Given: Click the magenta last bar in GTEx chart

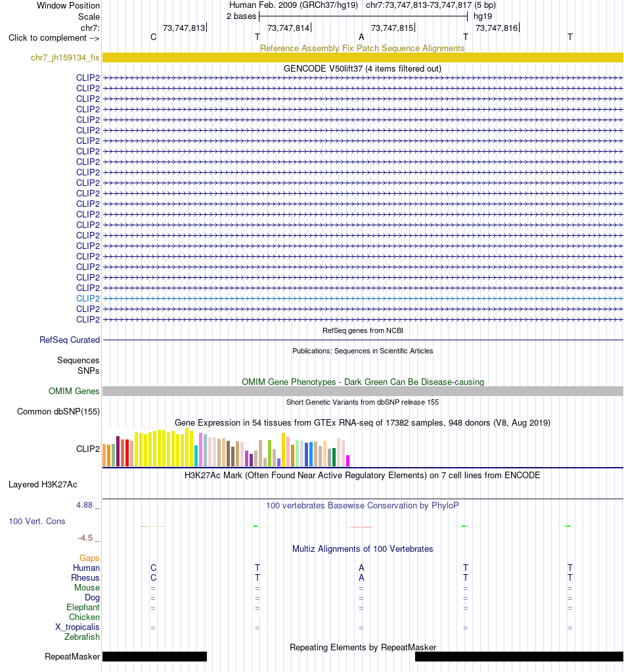Looking at the screenshot, I should (x=347, y=460).
